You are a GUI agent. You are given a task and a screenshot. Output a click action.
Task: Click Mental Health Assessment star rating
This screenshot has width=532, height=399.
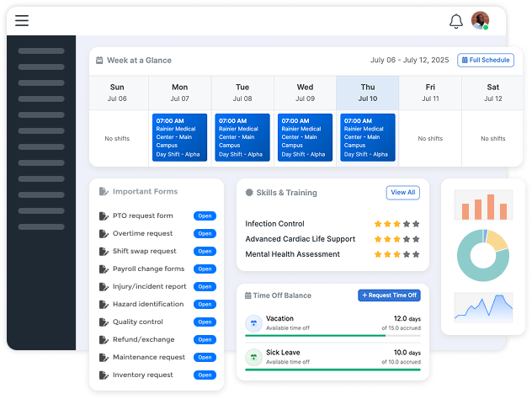[397, 254]
